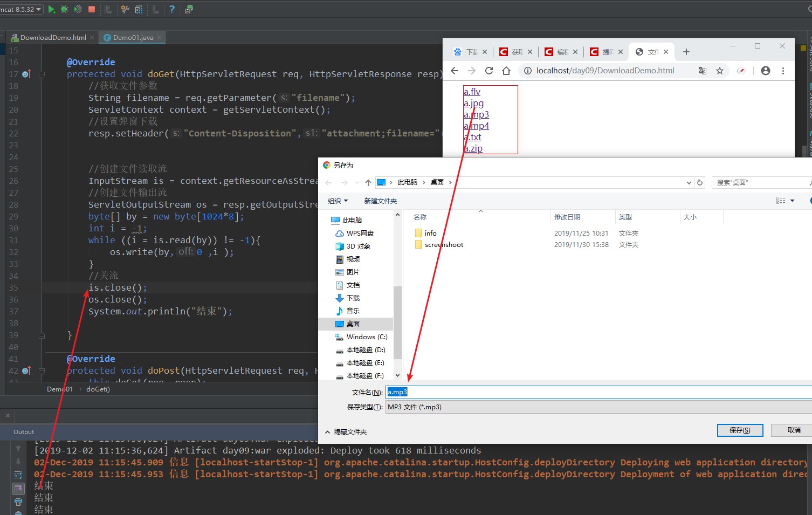Click the Demo01 breadcrumb in the editor
The width and height of the screenshot is (812, 515).
(60, 389)
